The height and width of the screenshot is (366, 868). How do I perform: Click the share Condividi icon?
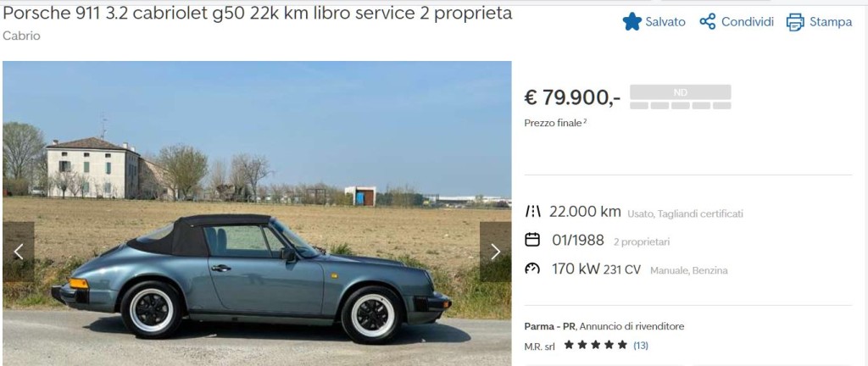click(x=708, y=22)
